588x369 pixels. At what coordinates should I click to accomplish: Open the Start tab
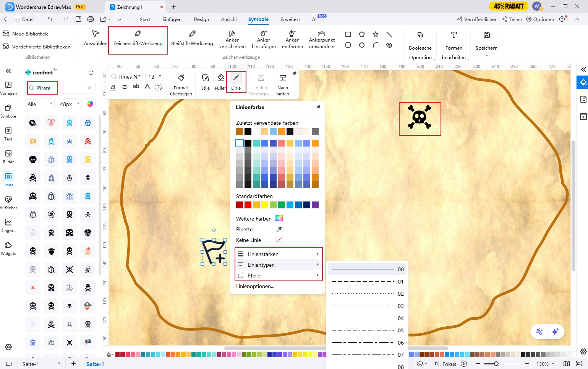coord(145,19)
